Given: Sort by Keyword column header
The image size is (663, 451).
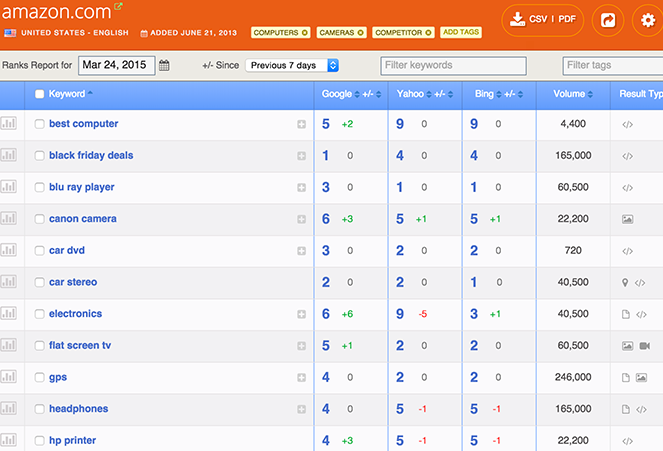Looking at the screenshot, I should point(70,94).
